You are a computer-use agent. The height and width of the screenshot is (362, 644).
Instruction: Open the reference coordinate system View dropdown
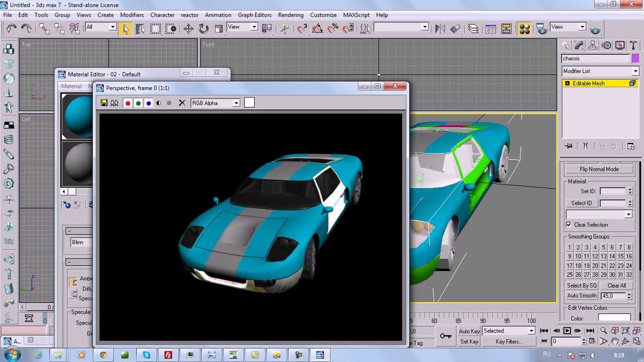coord(243,27)
